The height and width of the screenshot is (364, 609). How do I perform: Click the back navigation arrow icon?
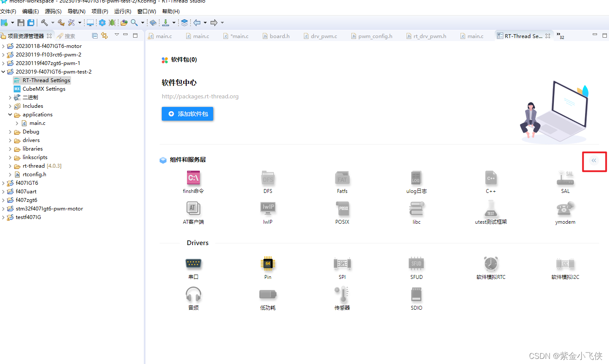pos(197,23)
